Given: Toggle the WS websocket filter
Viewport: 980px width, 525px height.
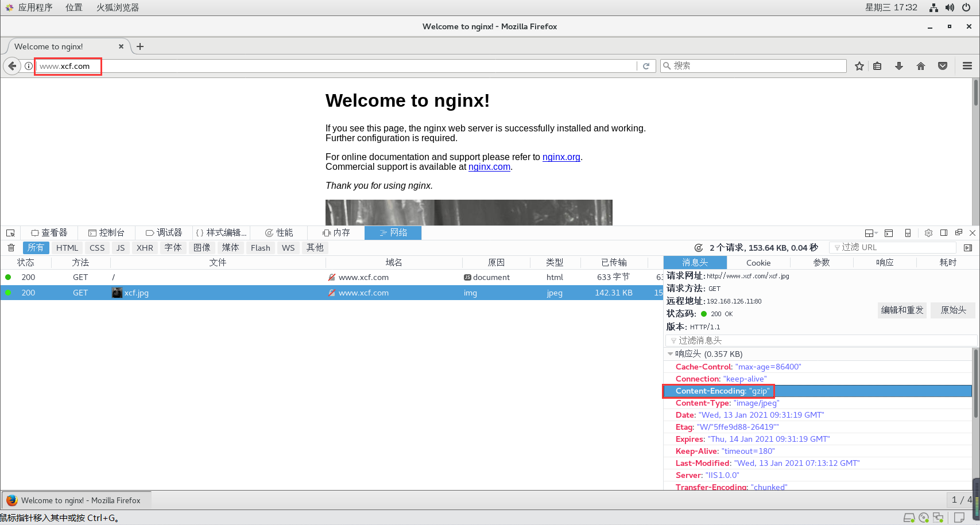Looking at the screenshot, I should [x=288, y=248].
